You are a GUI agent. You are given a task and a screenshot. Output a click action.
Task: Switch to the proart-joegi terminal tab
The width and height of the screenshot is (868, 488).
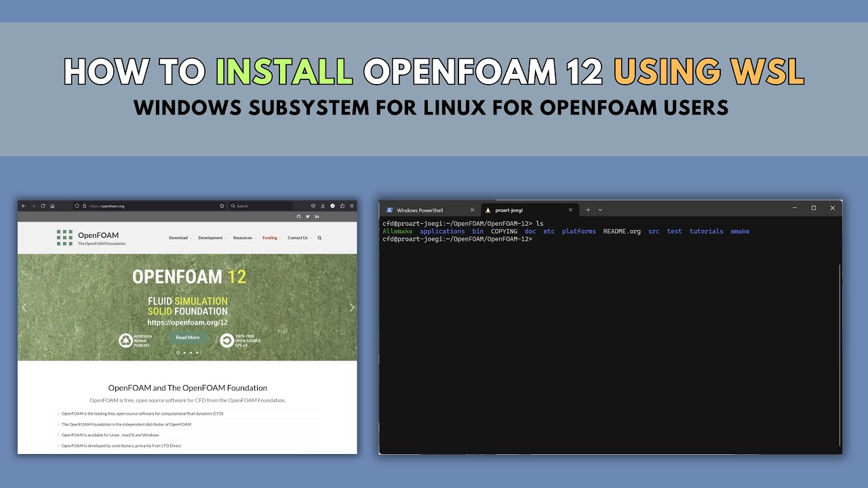pyautogui.click(x=530, y=210)
